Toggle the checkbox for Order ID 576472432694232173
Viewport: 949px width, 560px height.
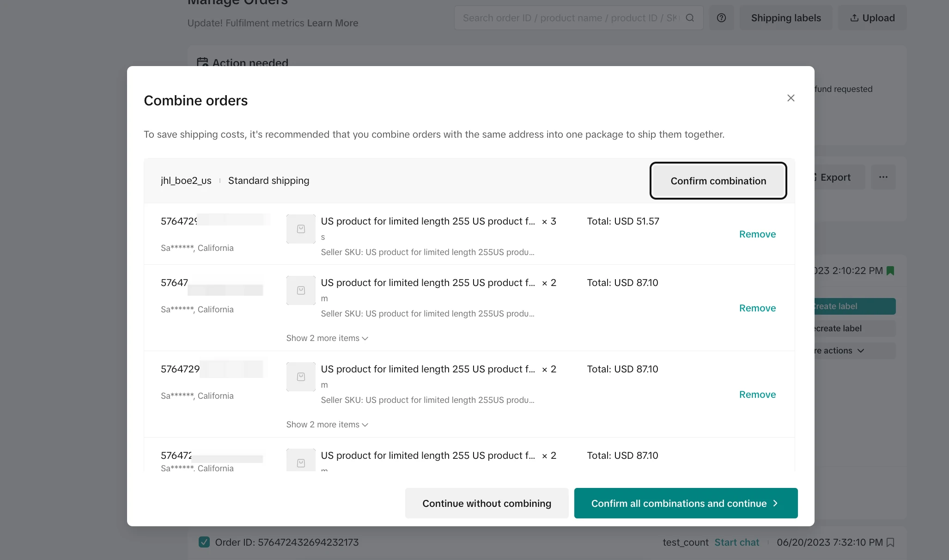[204, 542]
